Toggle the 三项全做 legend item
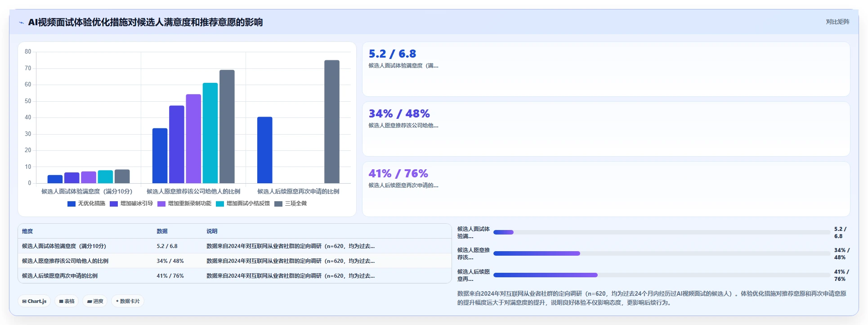 tap(291, 204)
